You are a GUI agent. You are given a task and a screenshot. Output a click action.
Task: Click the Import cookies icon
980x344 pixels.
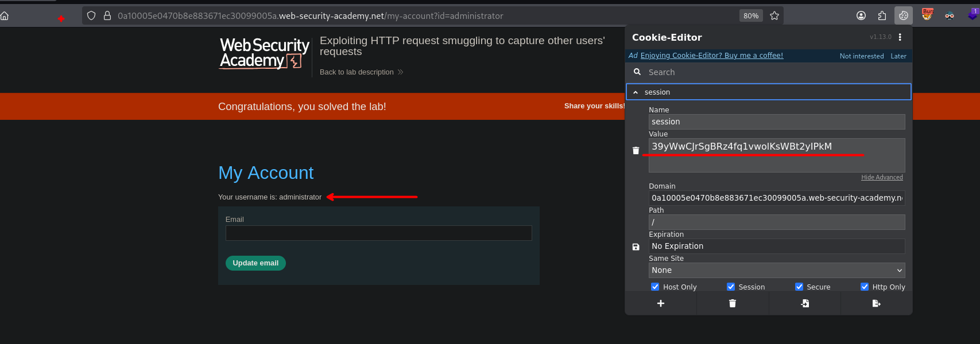(805, 303)
